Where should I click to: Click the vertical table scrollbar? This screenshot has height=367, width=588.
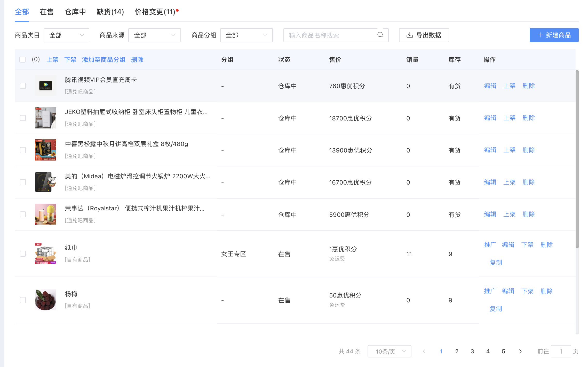coord(577,159)
